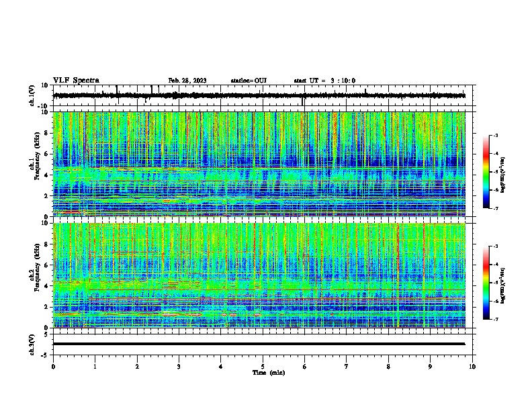This screenshot has height=411, width=532.
Task: Click time axis tick label "6"
Action: 305,367
